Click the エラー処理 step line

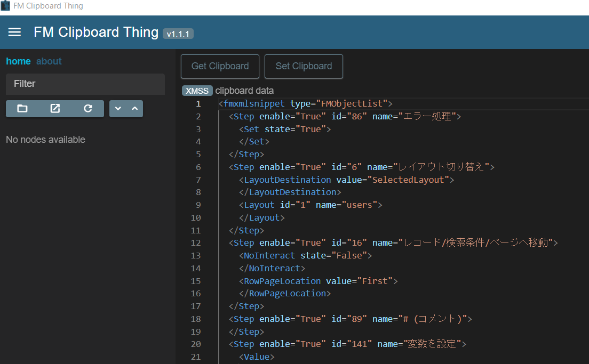click(x=345, y=117)
